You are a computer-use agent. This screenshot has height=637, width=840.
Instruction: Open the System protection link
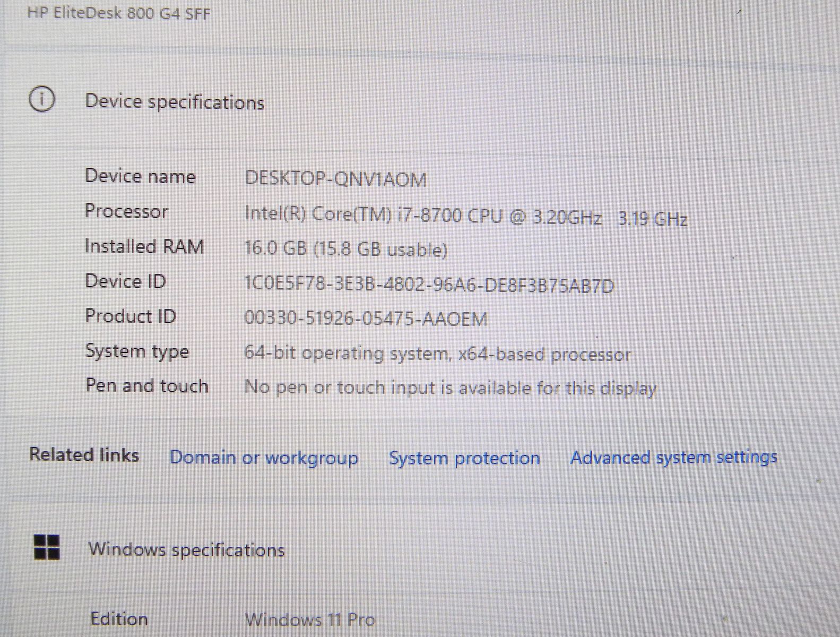click(x=464, y=458)
